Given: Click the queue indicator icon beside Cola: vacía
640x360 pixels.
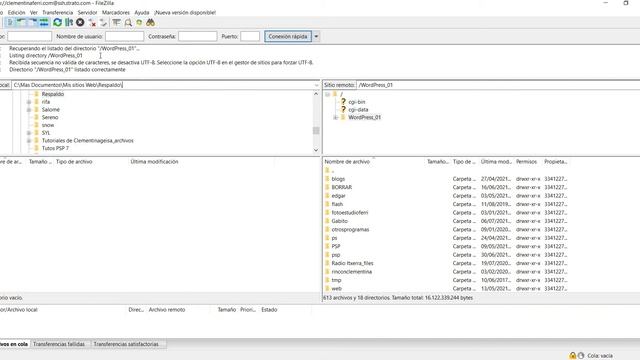Looking at the screenshot, I should pos(581,356).
